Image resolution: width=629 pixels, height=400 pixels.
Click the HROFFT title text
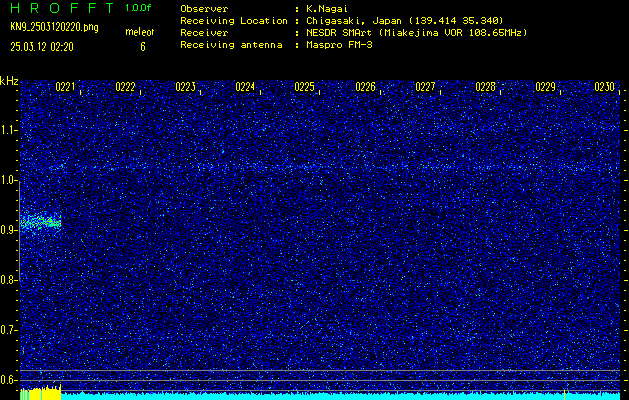tap(62, 8)
